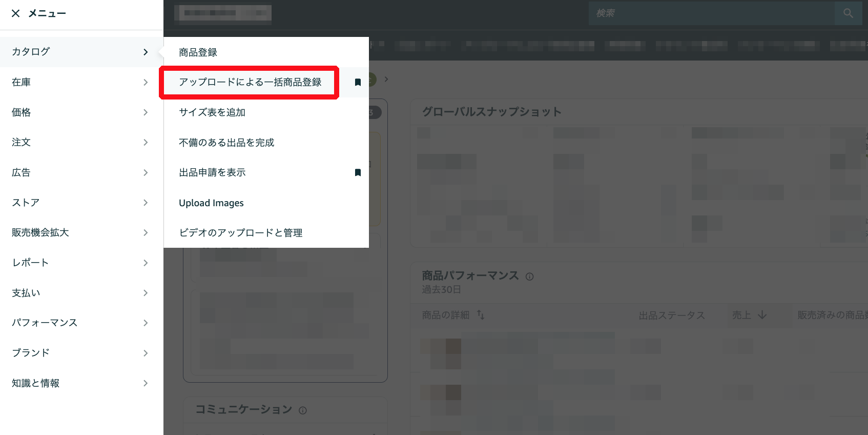
Task: Select ビデオのアップロードと管理 item
Action: tap(240, 233)
